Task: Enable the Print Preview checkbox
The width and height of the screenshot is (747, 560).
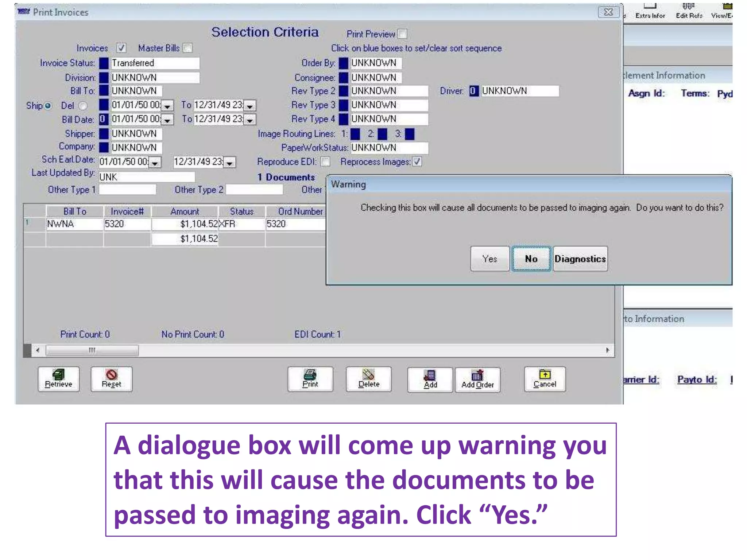Action: click(x=402, y=34)
